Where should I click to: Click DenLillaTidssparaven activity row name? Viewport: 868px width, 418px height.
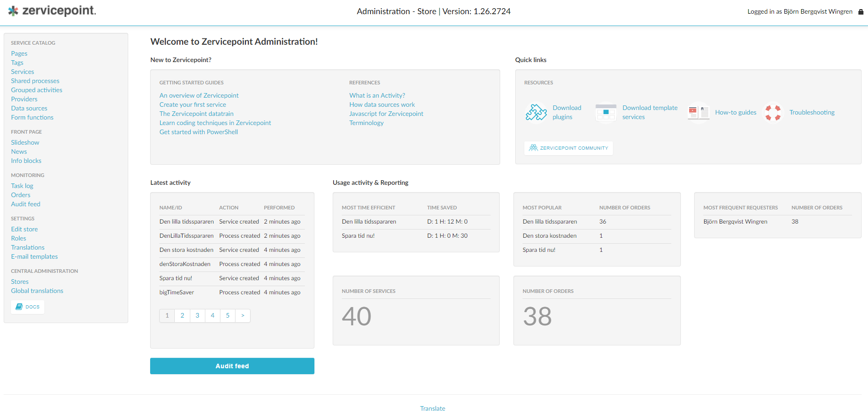tap(186, 235)
